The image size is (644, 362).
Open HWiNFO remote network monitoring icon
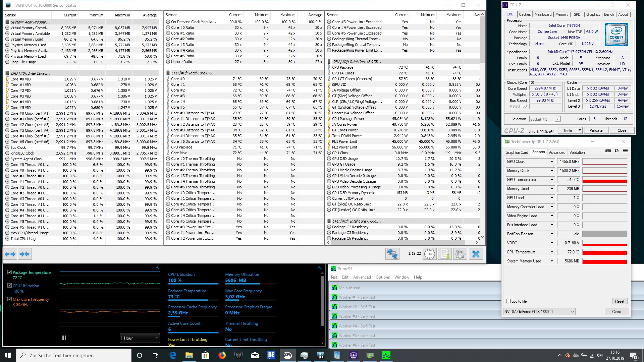pos(392,254)
